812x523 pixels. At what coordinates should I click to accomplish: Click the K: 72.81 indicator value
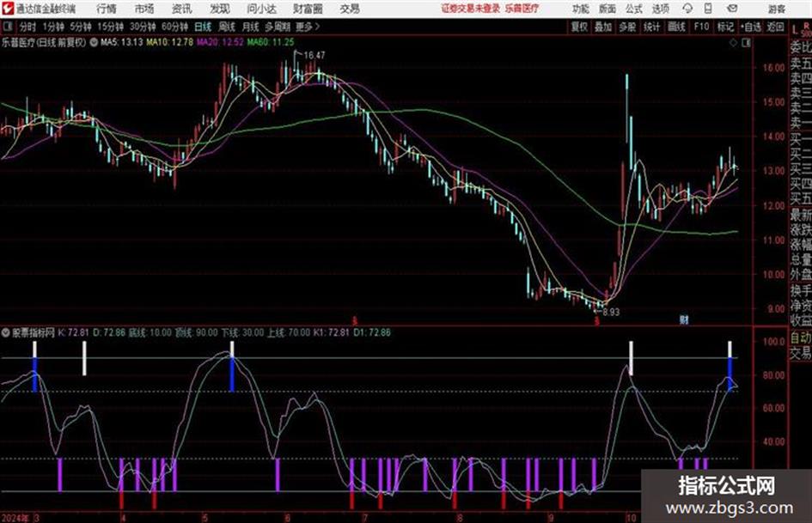74,332
